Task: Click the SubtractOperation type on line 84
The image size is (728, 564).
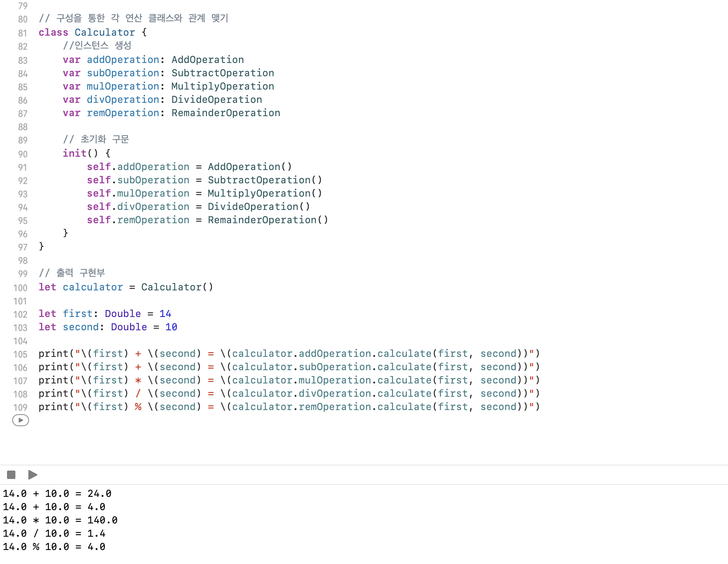Action: pos(223,73)
